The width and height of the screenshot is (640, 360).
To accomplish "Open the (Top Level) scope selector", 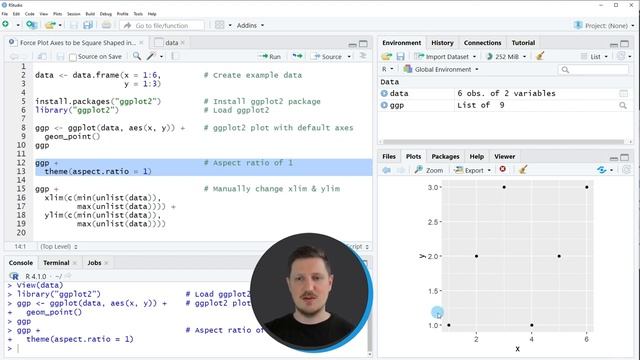I will (x=59, y=247).
